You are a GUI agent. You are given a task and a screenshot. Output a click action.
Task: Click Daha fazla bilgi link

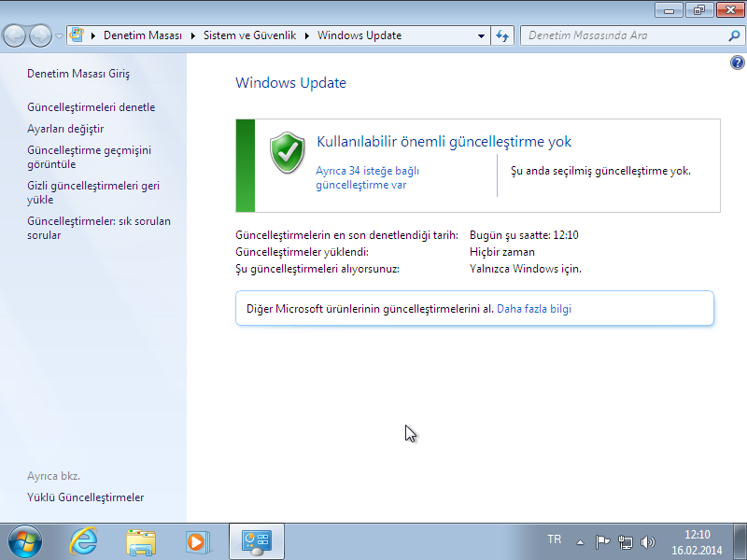533,308
